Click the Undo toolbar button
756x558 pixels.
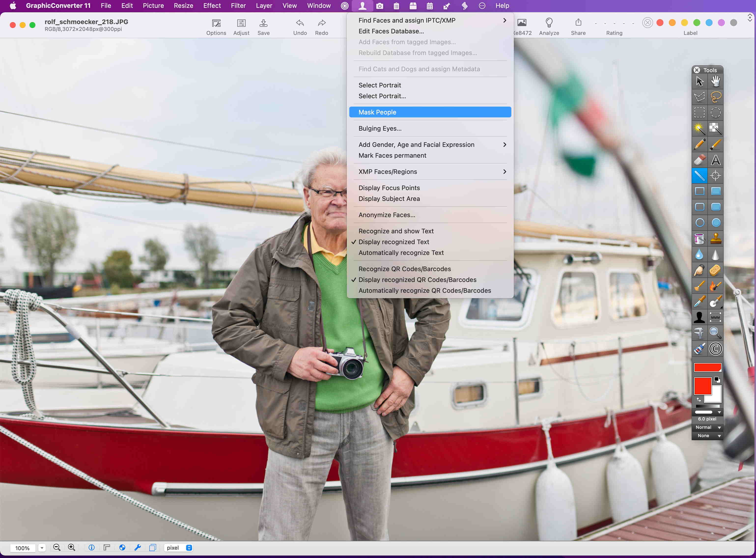(300, 27)
